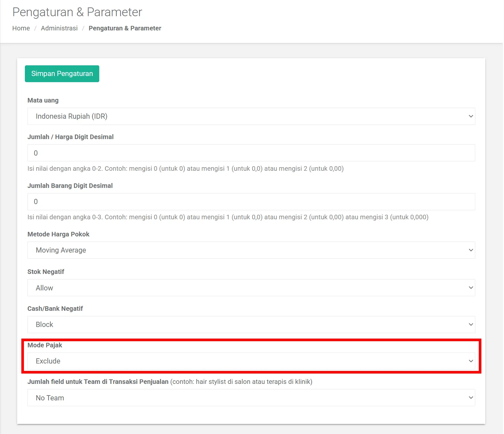Click the Cash/Bank Negatif label
The width and height of the screenshot is (504, 434).
coord(55,309)
